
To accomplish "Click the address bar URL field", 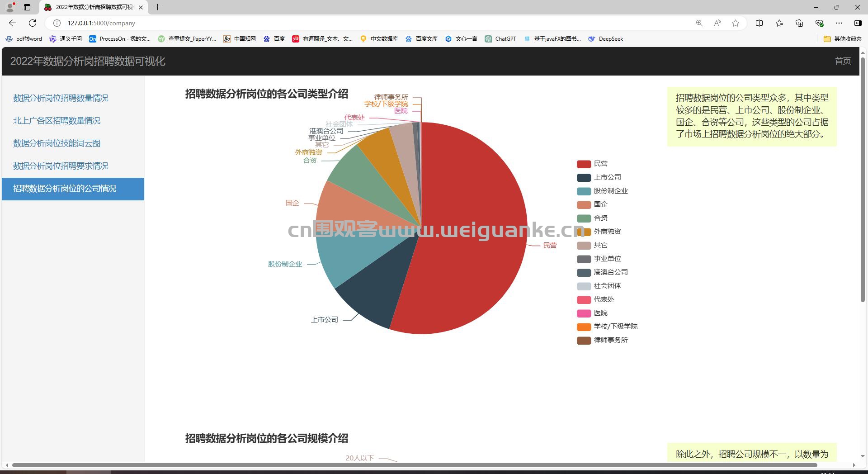I will click(375, 23).
